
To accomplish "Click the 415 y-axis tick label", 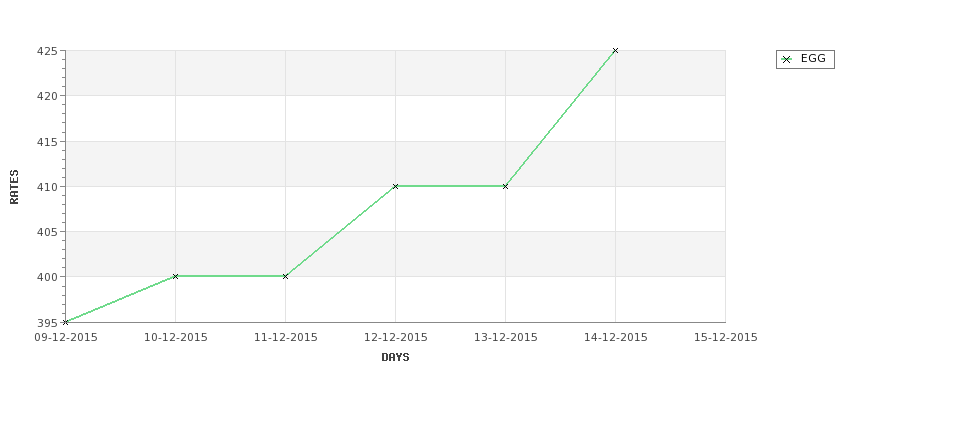I will tap(47, 142).
